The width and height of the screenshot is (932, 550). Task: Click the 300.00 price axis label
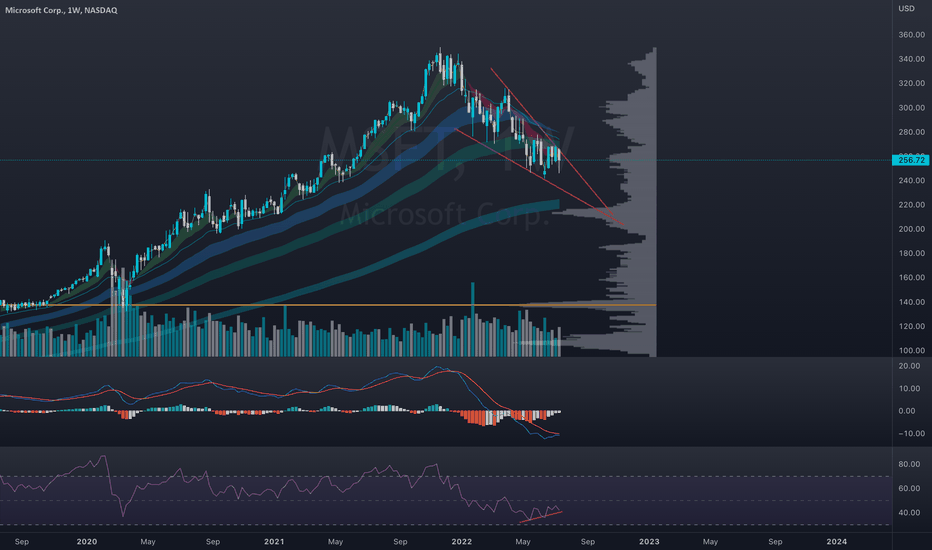pos(911,108)
